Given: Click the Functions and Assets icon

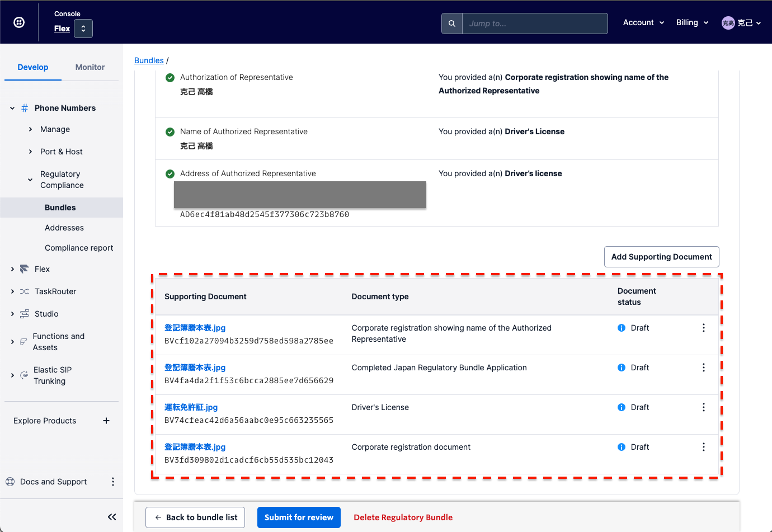Looking at the screenshot, I should coord(23,342).
